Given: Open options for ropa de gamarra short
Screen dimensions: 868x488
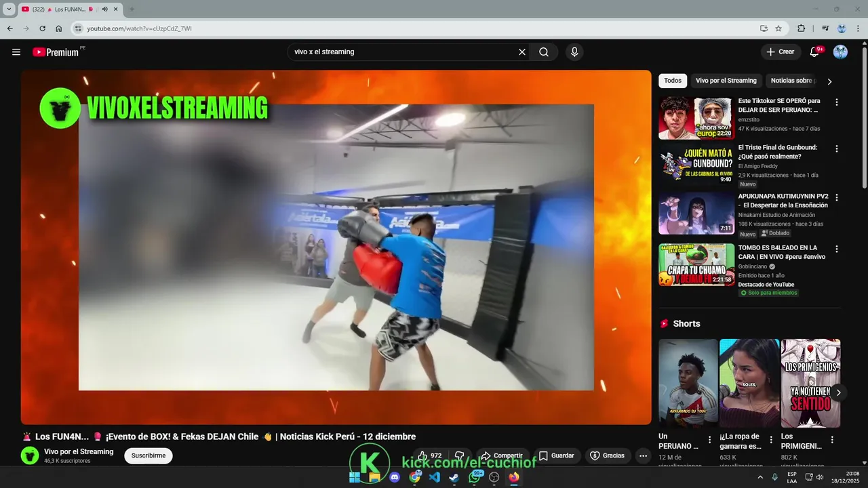Looking at the screenshot, I should pyautogui.click(x=771, y=440).
